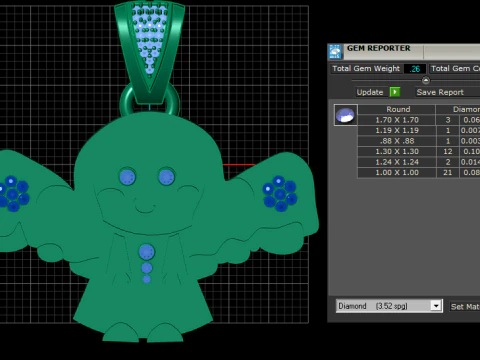Viewport: 480px width, 360px height.
Task: Click the Update label
Action: (x=370, y=92)
